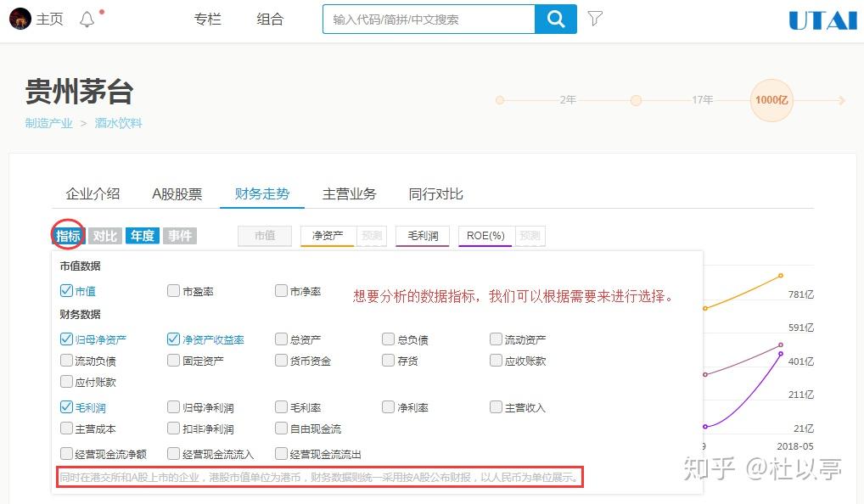Image resolution: width=864 pixels, height=504 pixels.
Task: Click the filter funnel icon
Action: 595,19
